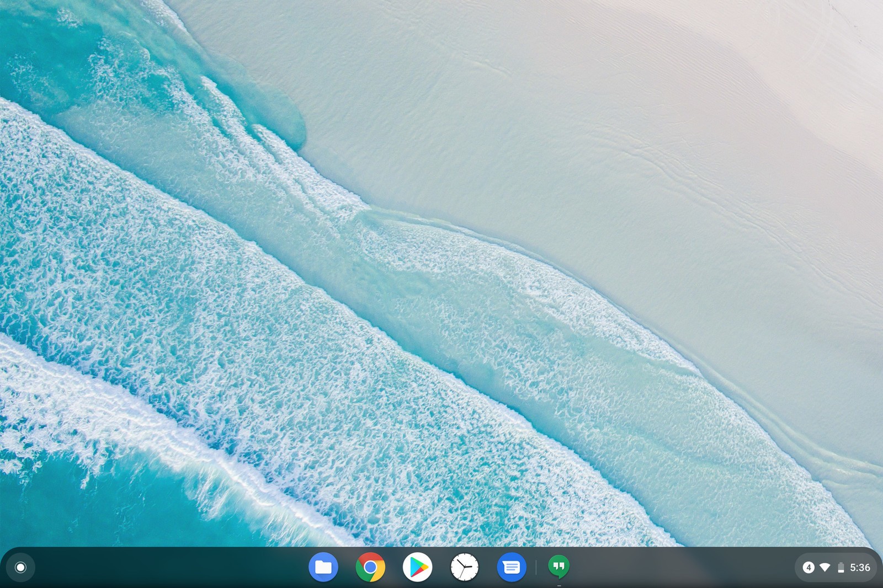Click the green Hangouts quote icon
This screenshot has height=588, width=883.
(559, 567)
